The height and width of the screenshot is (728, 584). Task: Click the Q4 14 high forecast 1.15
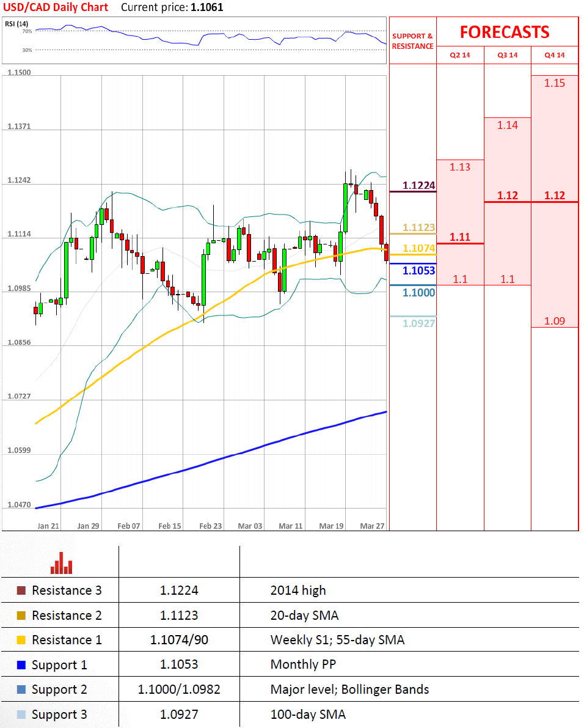(555, 83)
